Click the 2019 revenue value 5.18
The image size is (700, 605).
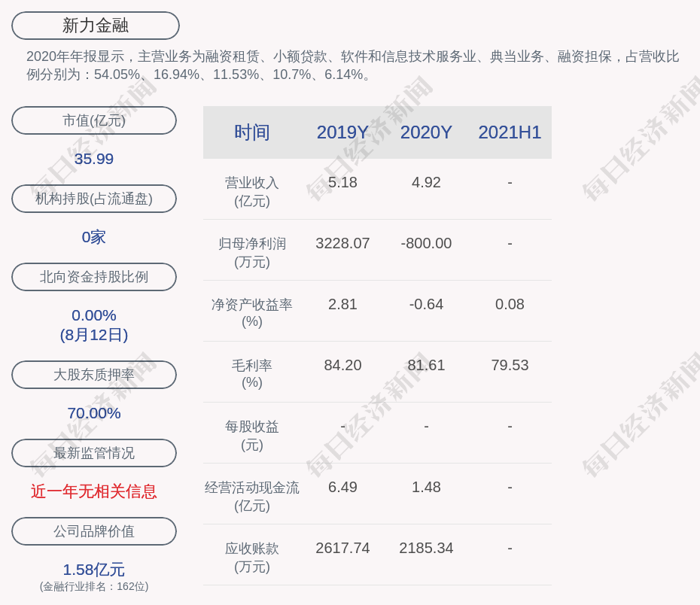342,183
